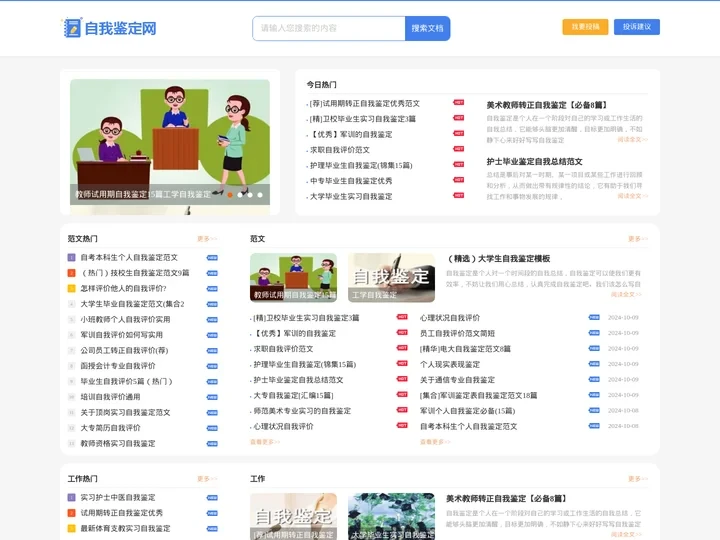Open 最新体育支教实习自我鉴定 link
The height and width of the screenshot is (540, 720).
point(125,529)
